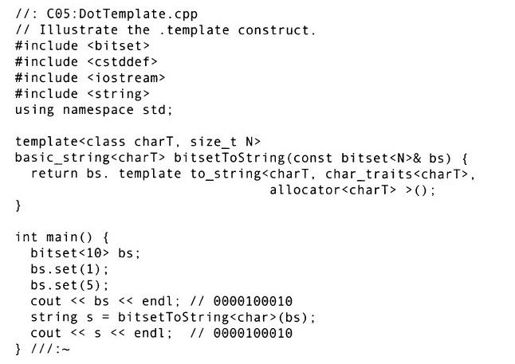
Task: Click the 'string s = bitsetToString<char>(bs);' line
Action: pyautogui.click(x=173, y=317)
